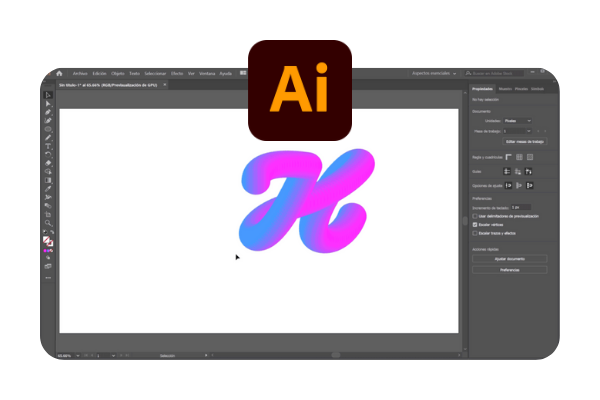The image size is (600, 400).
Task: Change the screen mode
Action: click(x=48, y=266)
